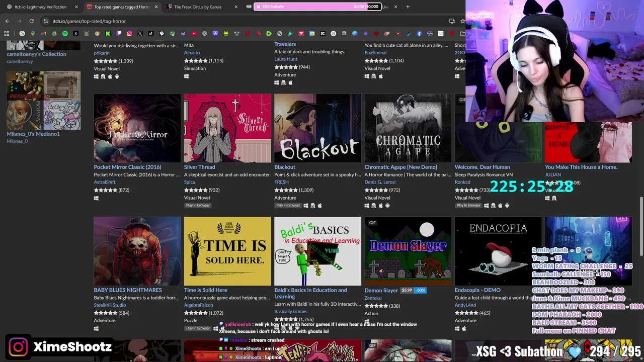Open author Zenteku's profile link
This screenshot has width=644, height=362.
click(x=373, y=298)
